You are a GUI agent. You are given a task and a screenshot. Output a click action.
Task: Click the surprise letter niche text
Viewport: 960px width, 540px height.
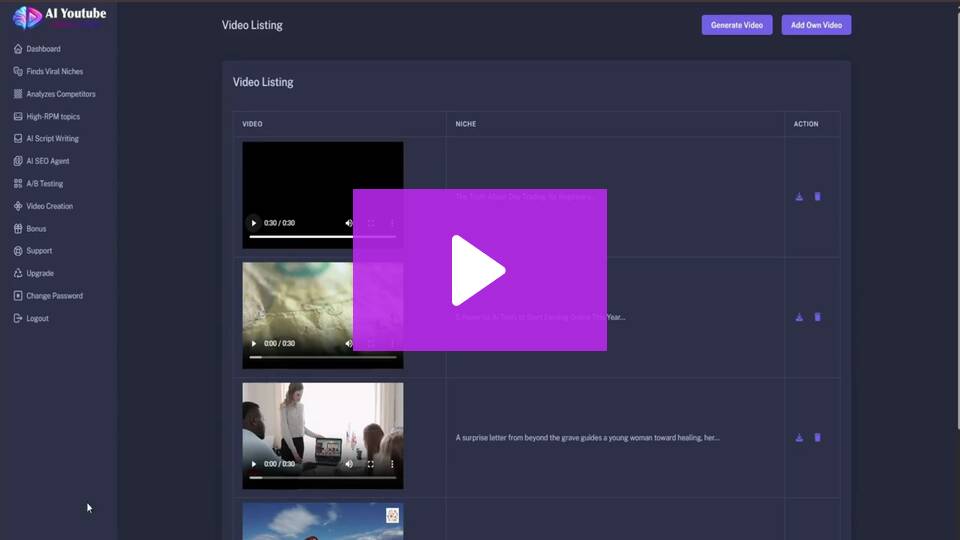[587, 438]
